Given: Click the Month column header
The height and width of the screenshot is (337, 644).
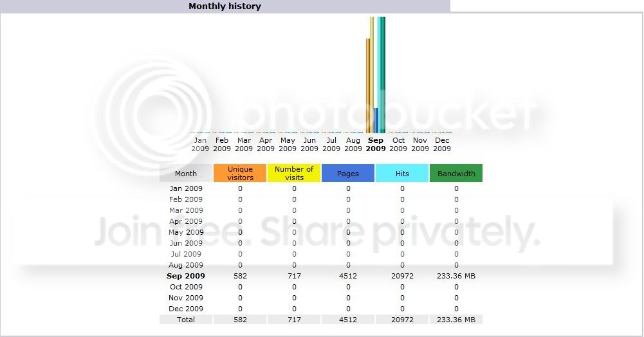Looking at the screenshot, I should click(186, 173).
